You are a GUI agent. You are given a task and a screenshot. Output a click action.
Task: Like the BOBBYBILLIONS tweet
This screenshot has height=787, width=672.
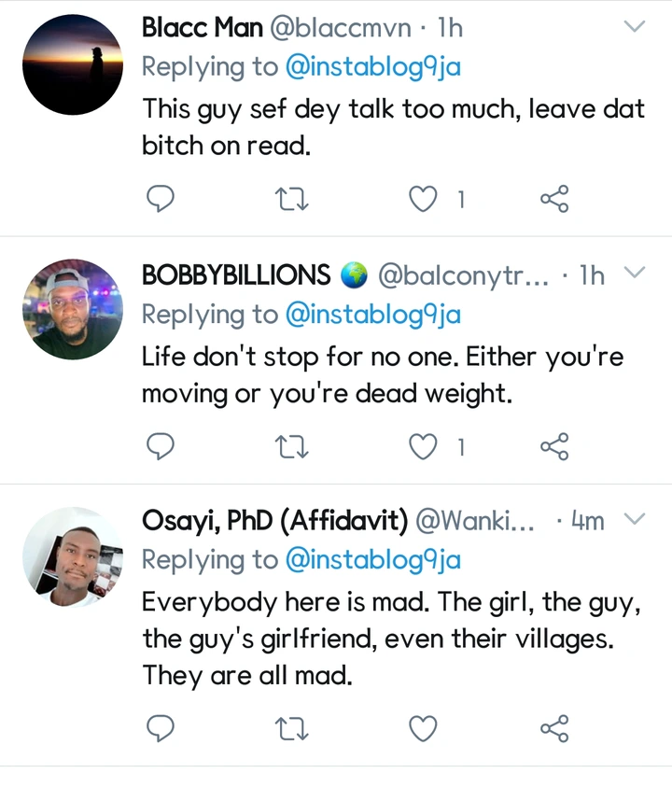[x=425, y=447]
